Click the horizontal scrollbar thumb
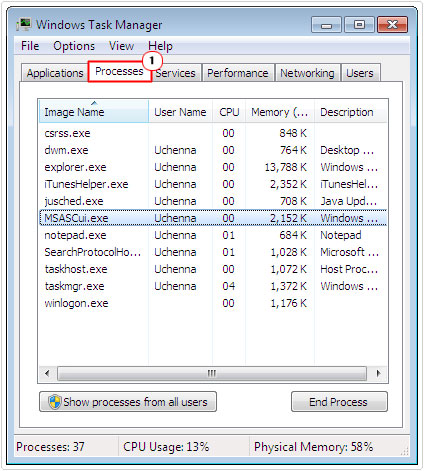This screenshot has height=471, width=424. pos(212,373)
